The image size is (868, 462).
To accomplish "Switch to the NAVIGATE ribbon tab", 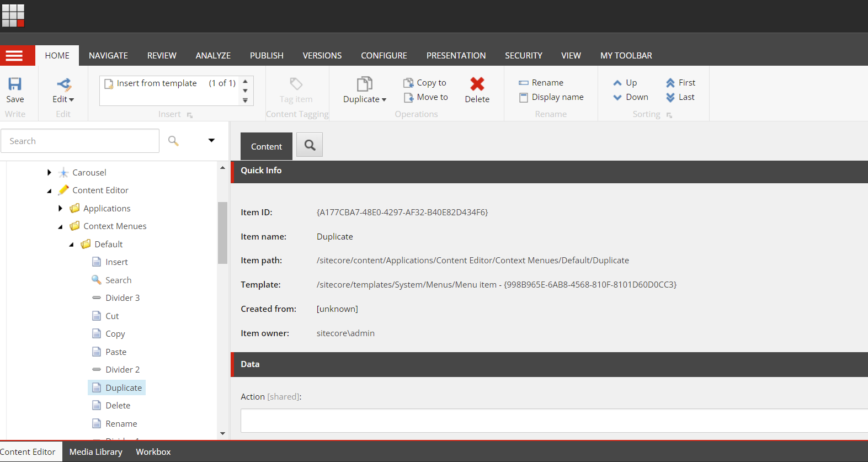I will pos(108,56).
